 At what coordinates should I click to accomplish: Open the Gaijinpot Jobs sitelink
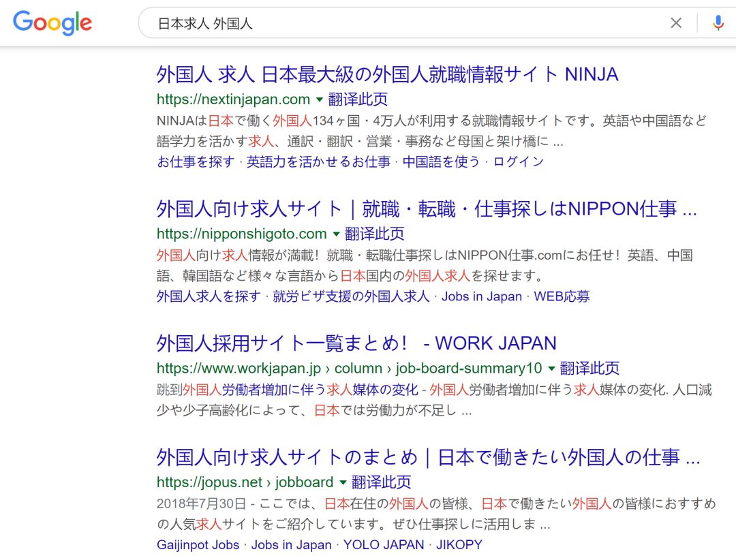pos(198,545)
